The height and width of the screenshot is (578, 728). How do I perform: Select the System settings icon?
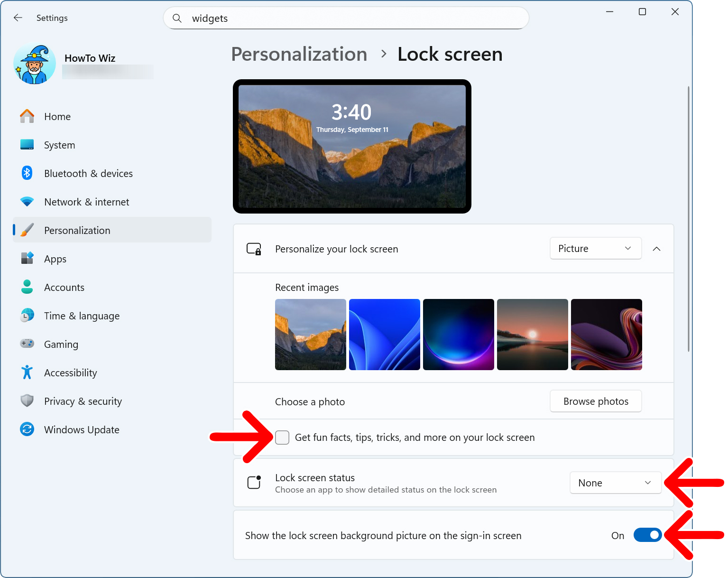coord(27,145)
